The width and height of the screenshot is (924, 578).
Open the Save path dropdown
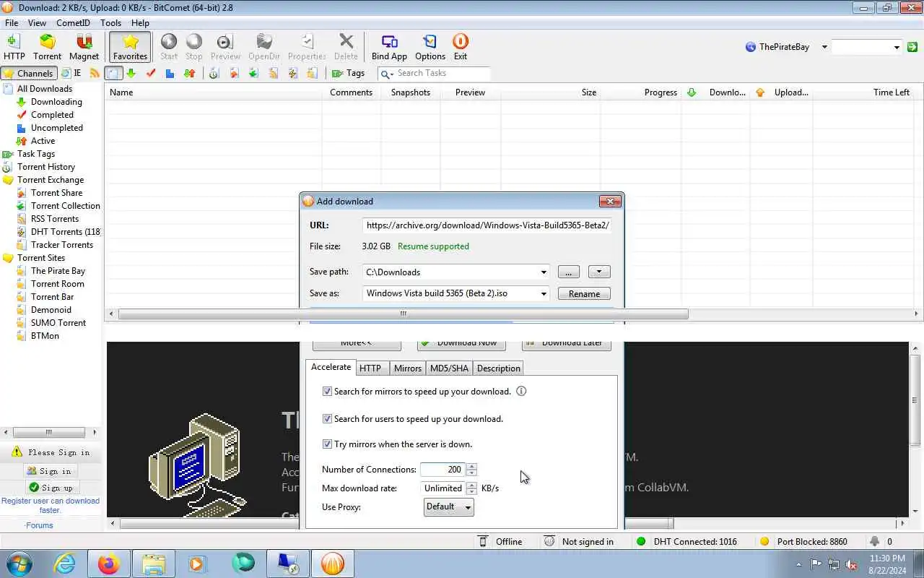[543, 272]
